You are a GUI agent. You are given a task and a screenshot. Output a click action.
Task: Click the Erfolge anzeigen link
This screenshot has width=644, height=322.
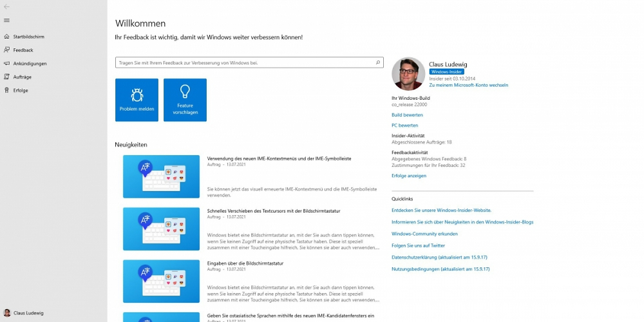point(409,176)
